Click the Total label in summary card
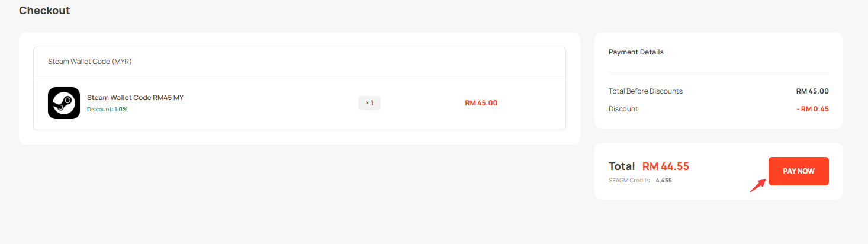This screenshot has width=868, height=244. pyautogui.click(x=622, y=166)
